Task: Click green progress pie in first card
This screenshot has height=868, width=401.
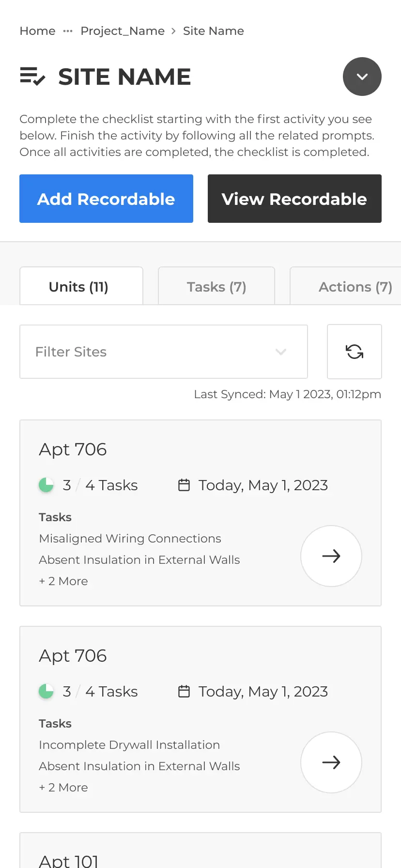Action: click(46, 485)
